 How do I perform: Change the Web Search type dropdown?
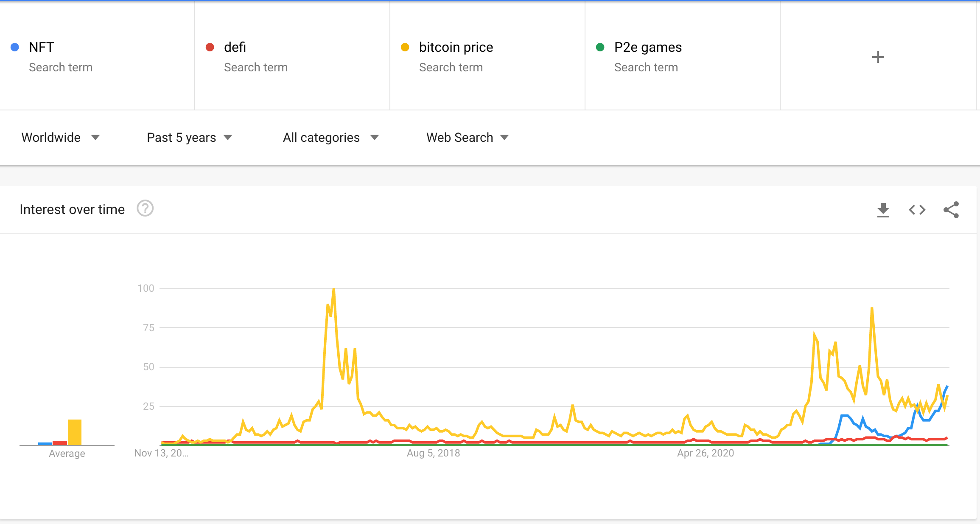467,138
